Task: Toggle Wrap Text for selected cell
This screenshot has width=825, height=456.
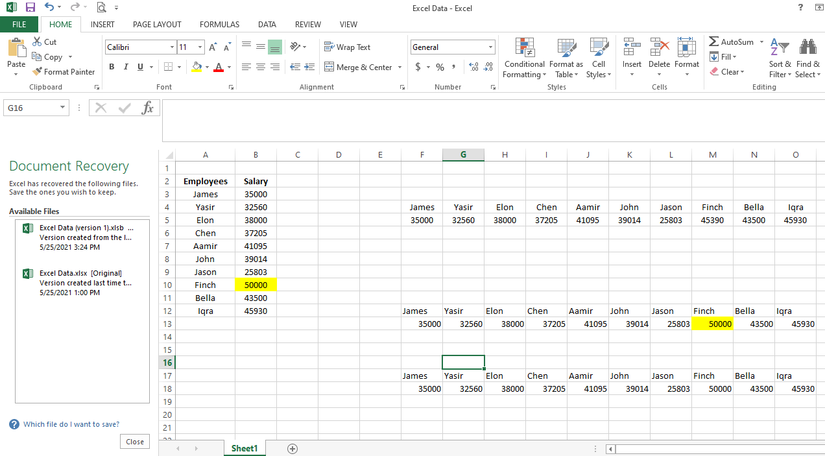Action: (347, 47)
